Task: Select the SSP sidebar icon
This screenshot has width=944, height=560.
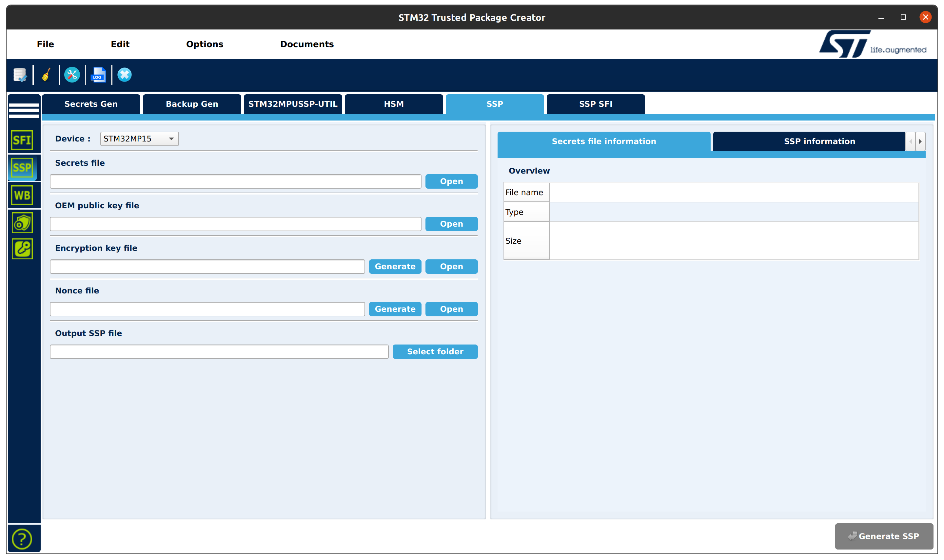Action: coord(22,168)
